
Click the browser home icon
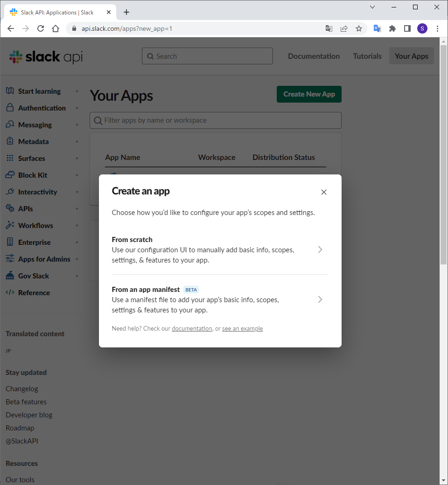click(x=56, y=28)
